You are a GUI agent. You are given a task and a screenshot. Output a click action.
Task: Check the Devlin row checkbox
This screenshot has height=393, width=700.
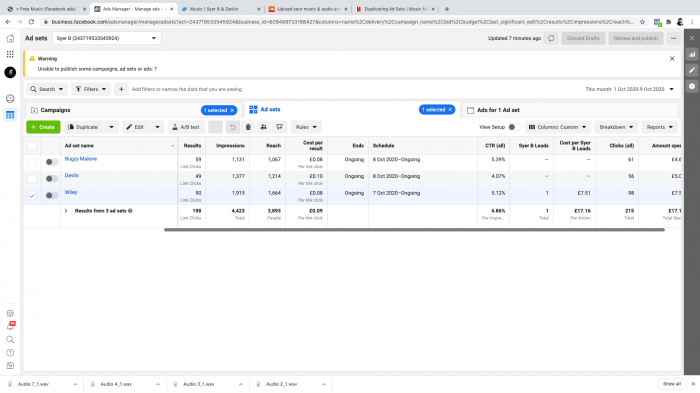coord(32,179)
